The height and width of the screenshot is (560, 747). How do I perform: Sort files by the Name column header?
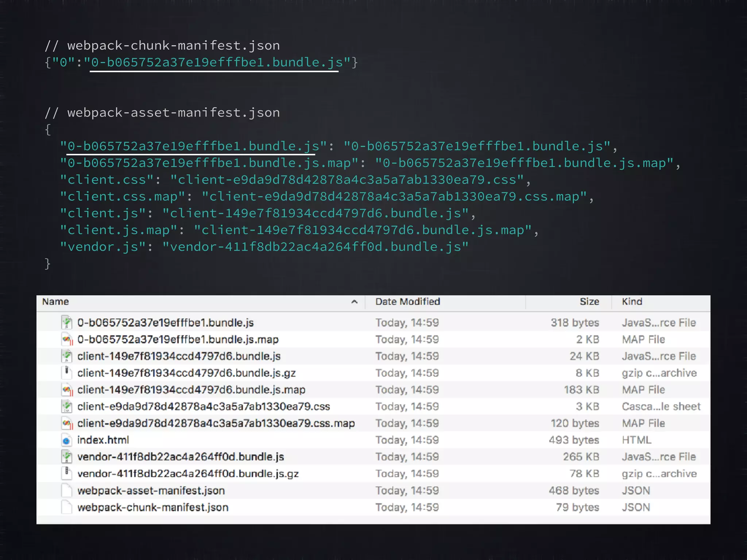(55, 302)
